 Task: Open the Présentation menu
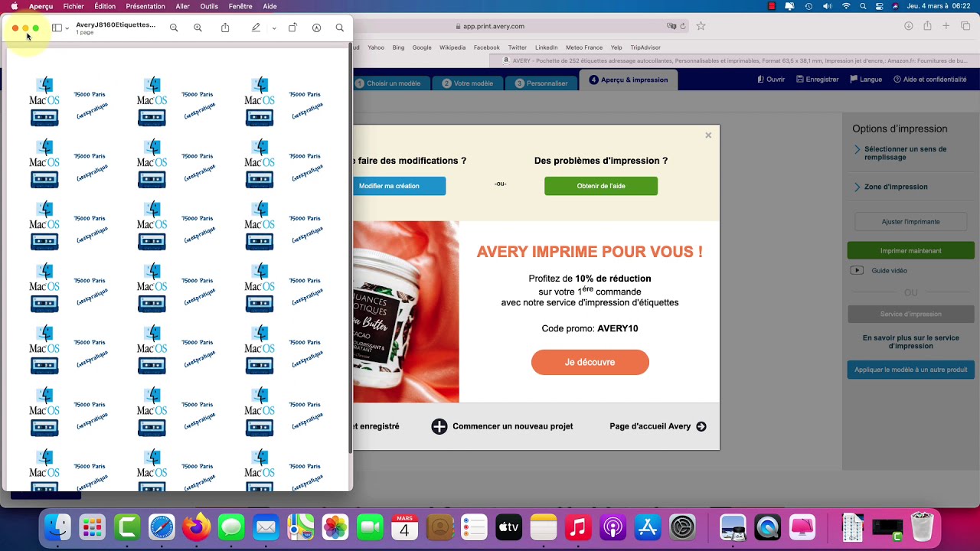click(145, 6)
